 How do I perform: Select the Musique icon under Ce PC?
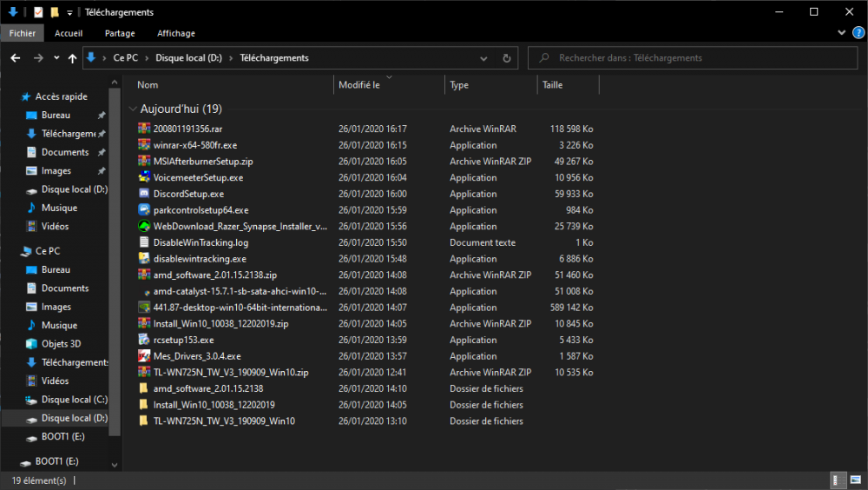[x=31, y=325]
